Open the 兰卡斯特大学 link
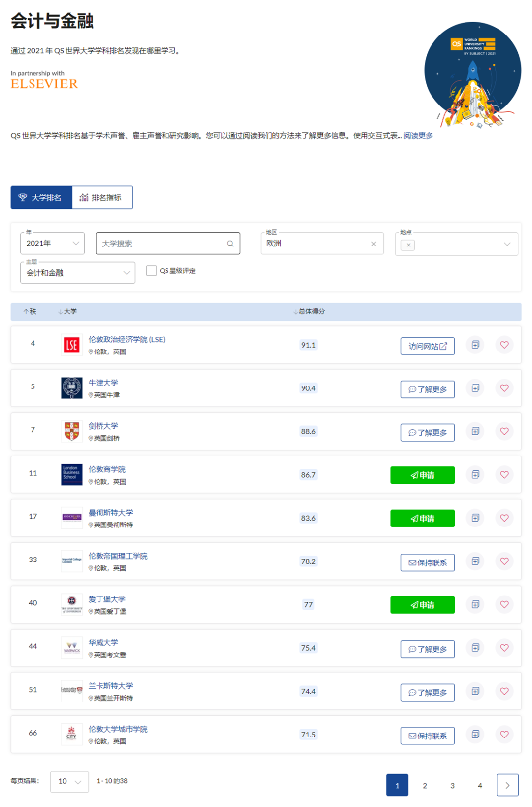 (110, 686)
